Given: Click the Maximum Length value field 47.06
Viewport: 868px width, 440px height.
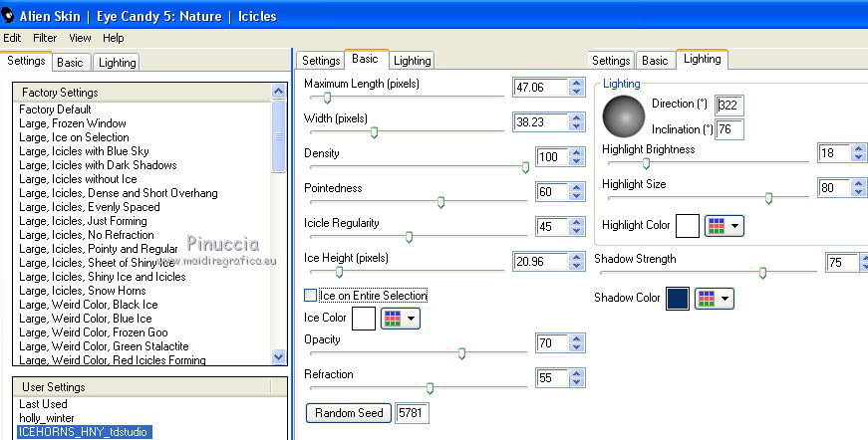Looking at the screenshot, I should point(541,88).
